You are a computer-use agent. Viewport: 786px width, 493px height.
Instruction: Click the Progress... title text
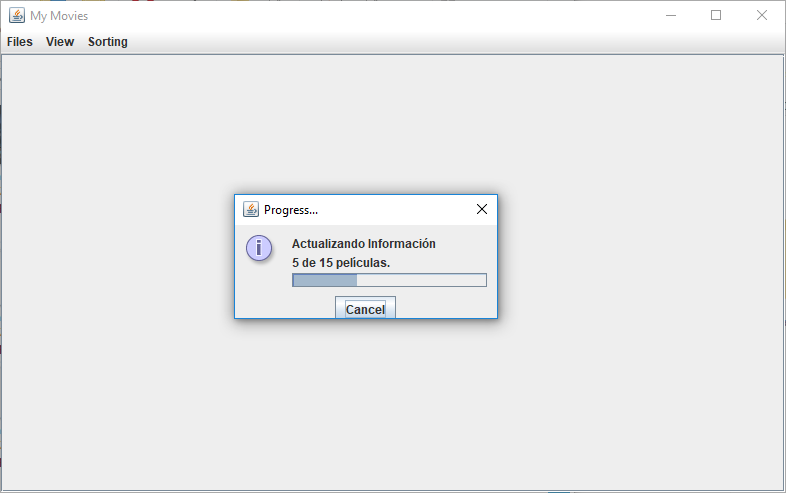click(291, 210)
